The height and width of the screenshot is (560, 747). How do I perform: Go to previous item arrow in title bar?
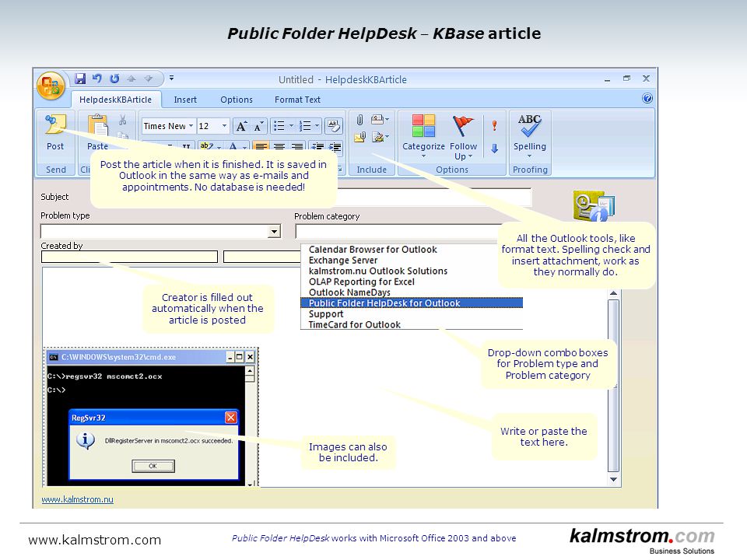coord(132,79)
